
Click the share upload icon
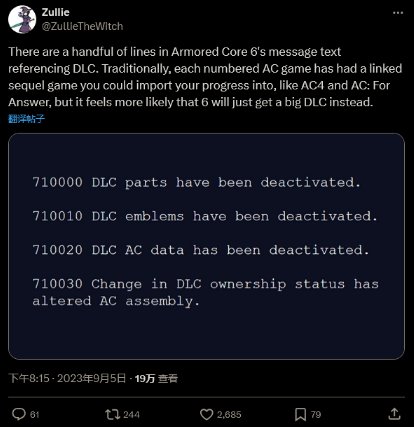(x=394, y=414)
